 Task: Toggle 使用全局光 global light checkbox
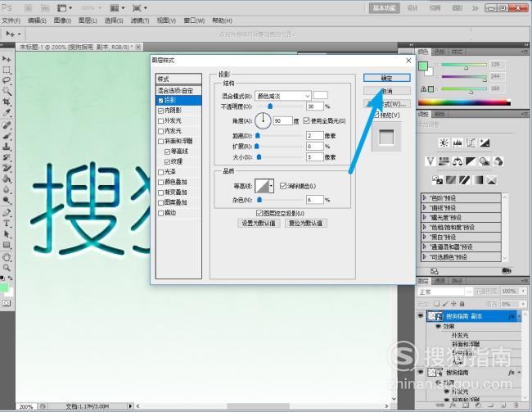pos(307,120)
